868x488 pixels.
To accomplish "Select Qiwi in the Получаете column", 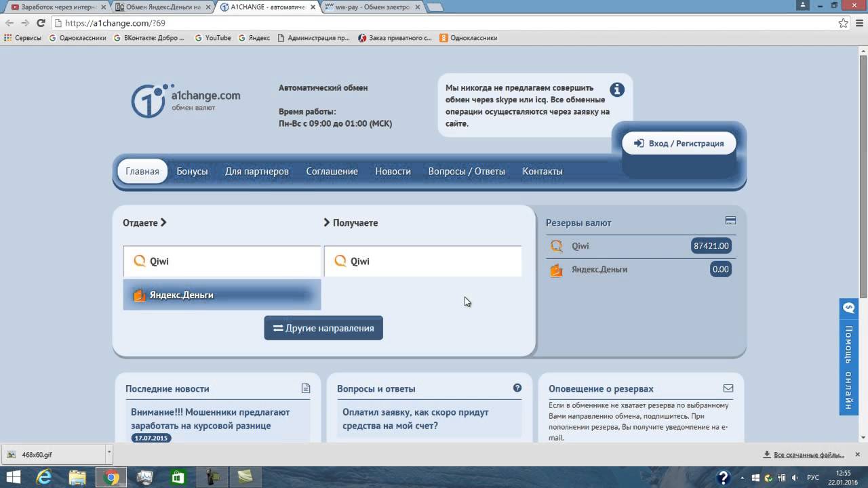I will (x=422, y=262).
